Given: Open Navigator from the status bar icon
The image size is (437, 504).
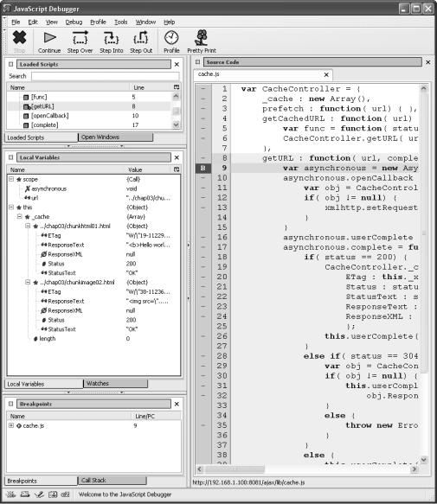Looking at the screenshot, I should pyautogui.click(x=11, y=494).
